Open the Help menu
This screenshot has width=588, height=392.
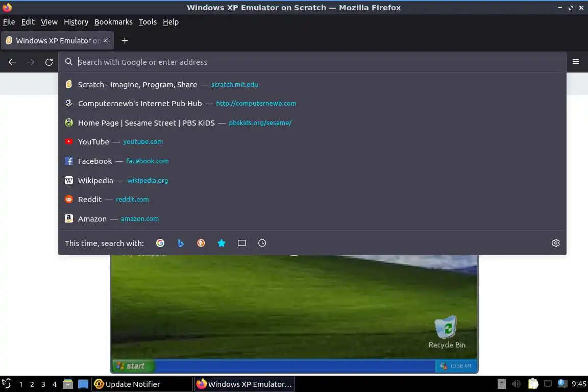(x=170, y=22)
